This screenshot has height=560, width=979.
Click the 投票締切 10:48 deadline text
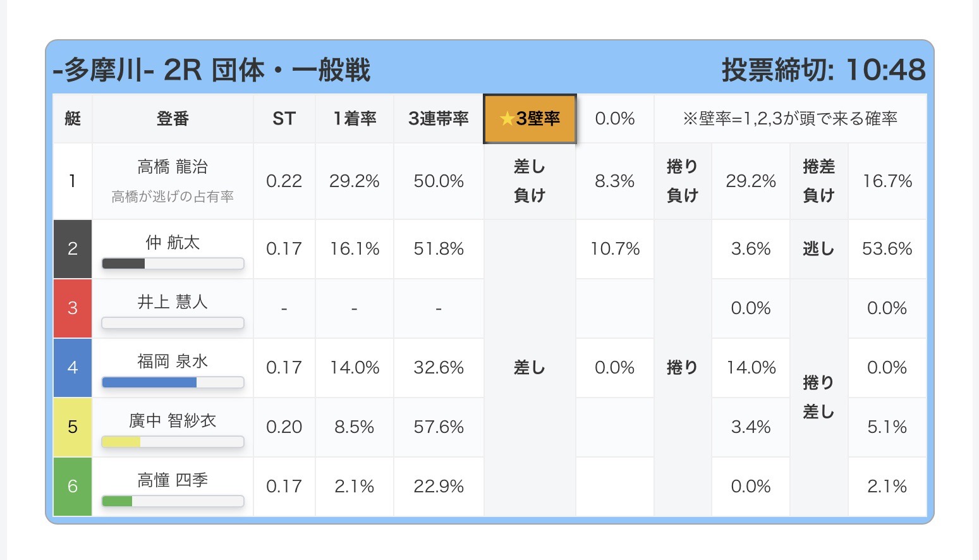click(x=823, y=70)
